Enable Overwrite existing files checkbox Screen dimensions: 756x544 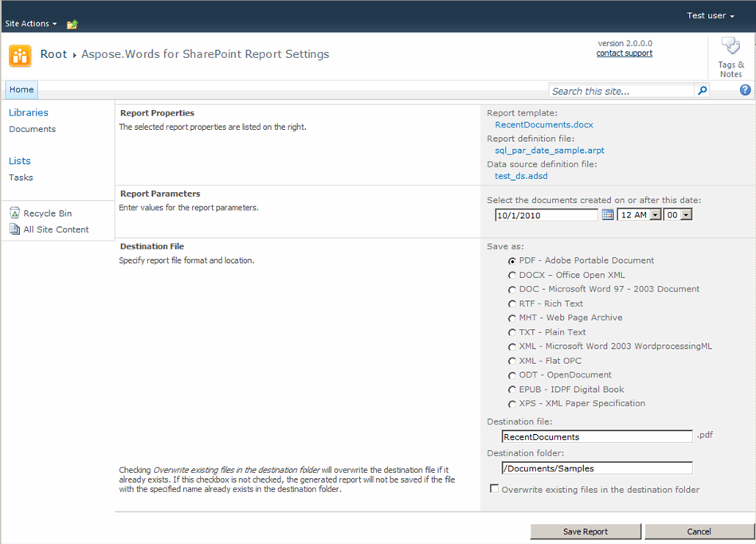pos(495,489)
